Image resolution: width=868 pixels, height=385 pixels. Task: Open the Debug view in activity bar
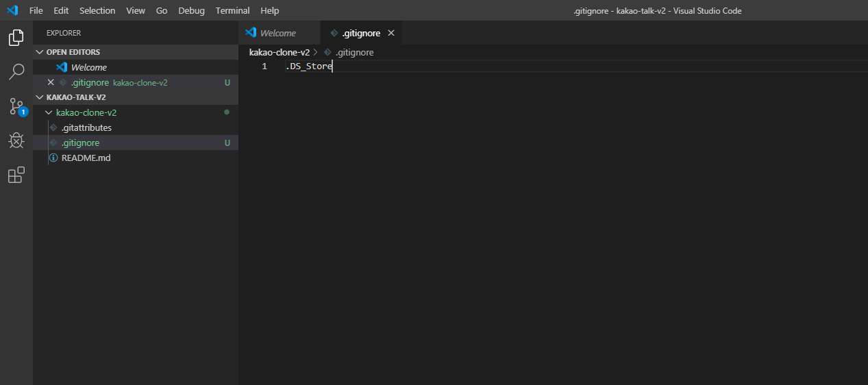pos(16,141)
